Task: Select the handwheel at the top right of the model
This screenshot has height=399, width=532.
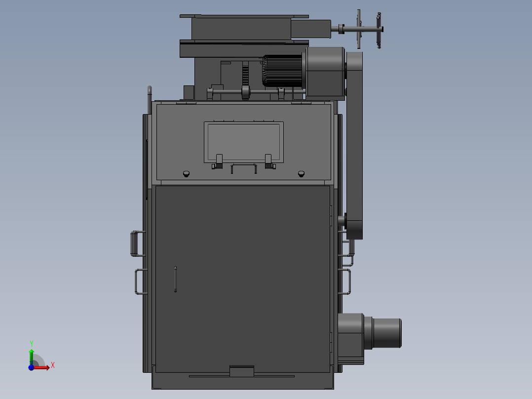Action: click(359, 29)
